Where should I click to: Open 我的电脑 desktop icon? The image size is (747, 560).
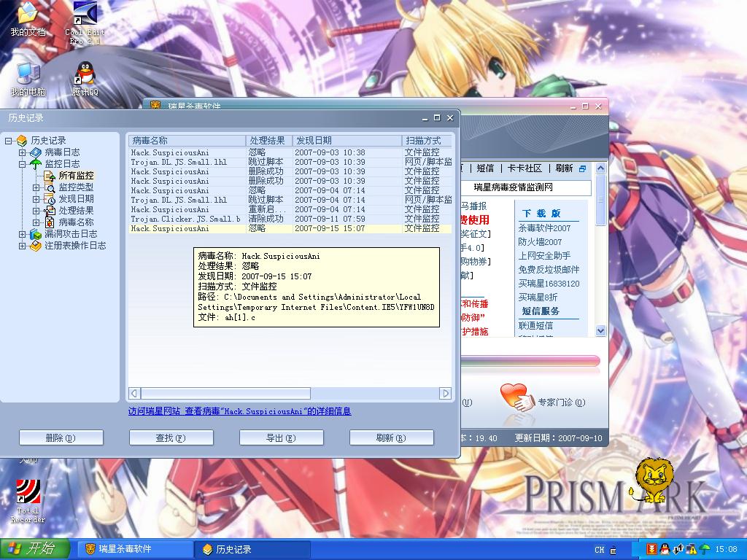tap(28, 79)
